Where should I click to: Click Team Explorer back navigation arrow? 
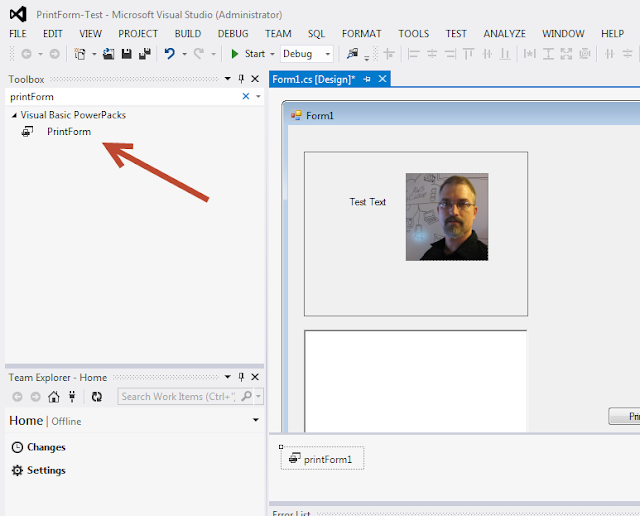click(x=17, y=396)
